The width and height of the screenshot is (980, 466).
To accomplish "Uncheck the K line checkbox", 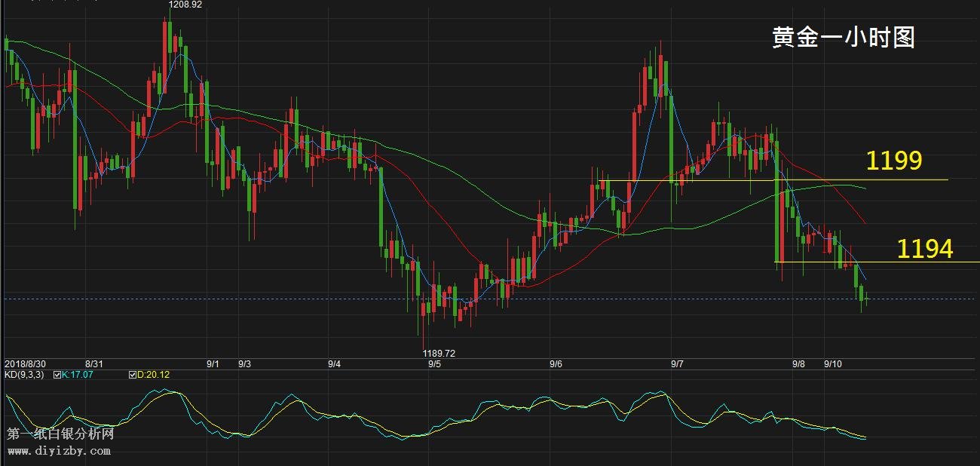I will pyautogui.click(x=58, y=374).
